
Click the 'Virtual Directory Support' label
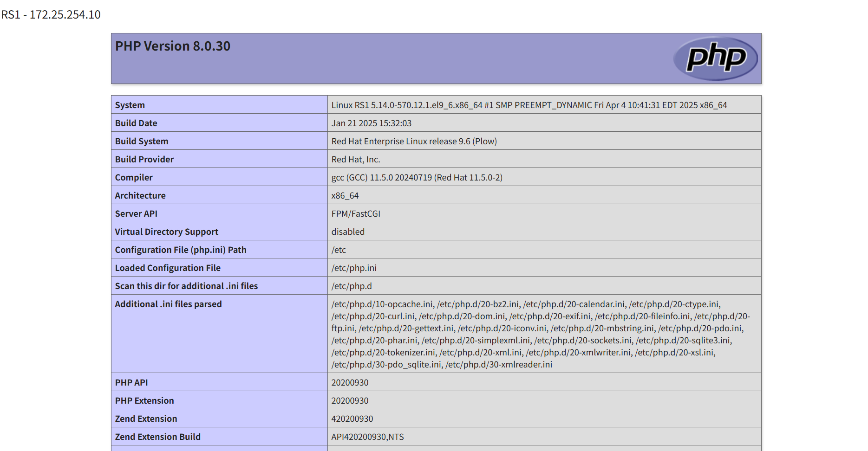167,232
